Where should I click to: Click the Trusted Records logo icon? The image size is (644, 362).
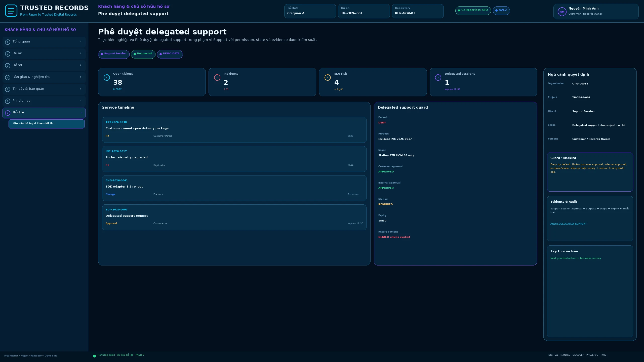(11, 11)
